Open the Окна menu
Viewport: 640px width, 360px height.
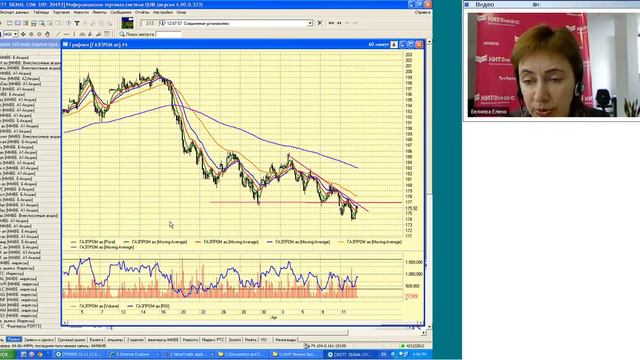181,12
